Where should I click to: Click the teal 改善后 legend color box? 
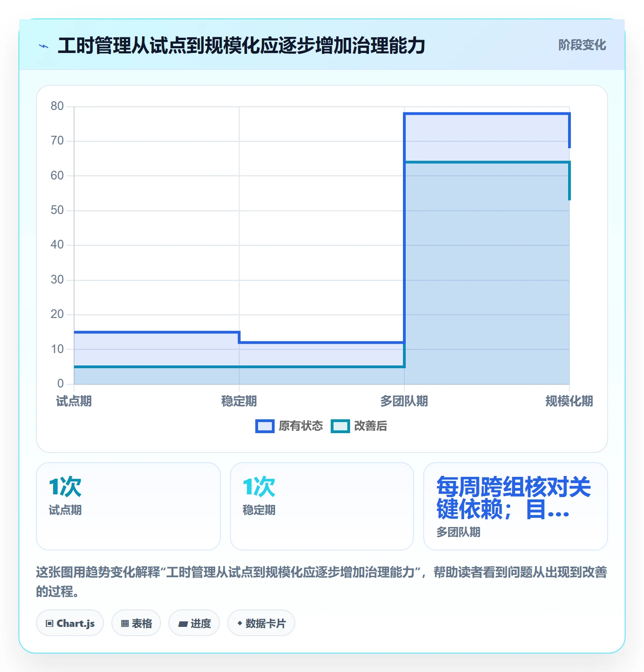click(340, 426)
